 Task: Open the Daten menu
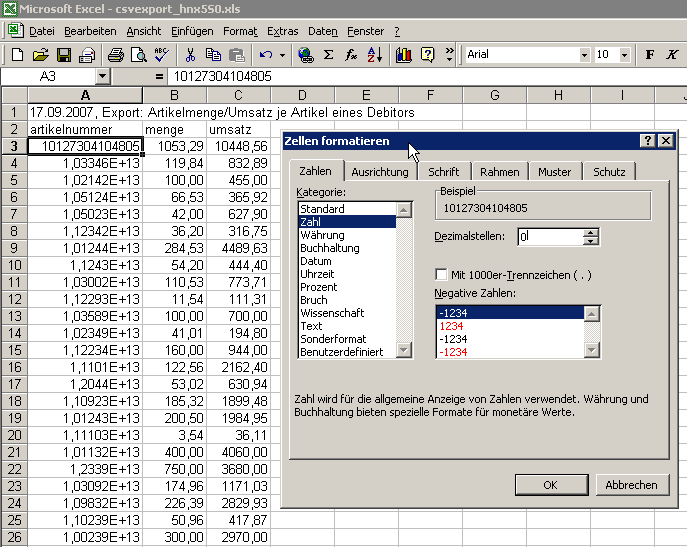tap(322, 31)
